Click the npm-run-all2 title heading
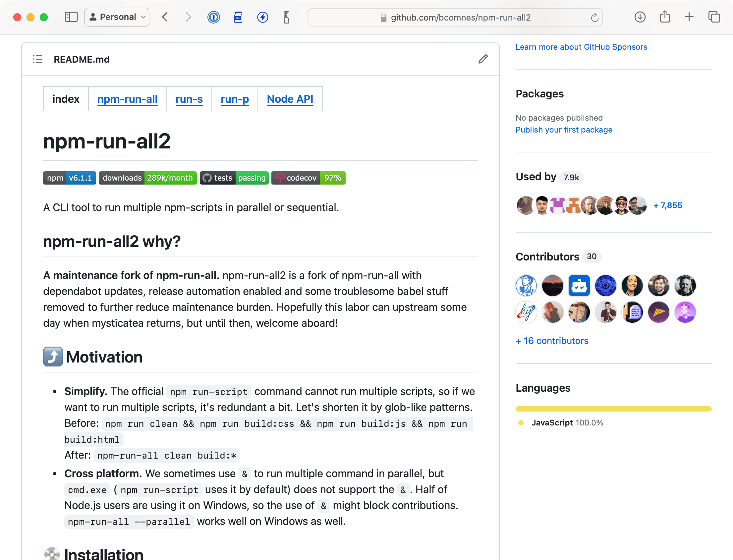The width and height of the screenshot is (733, 560). click(x=107, y=141)
